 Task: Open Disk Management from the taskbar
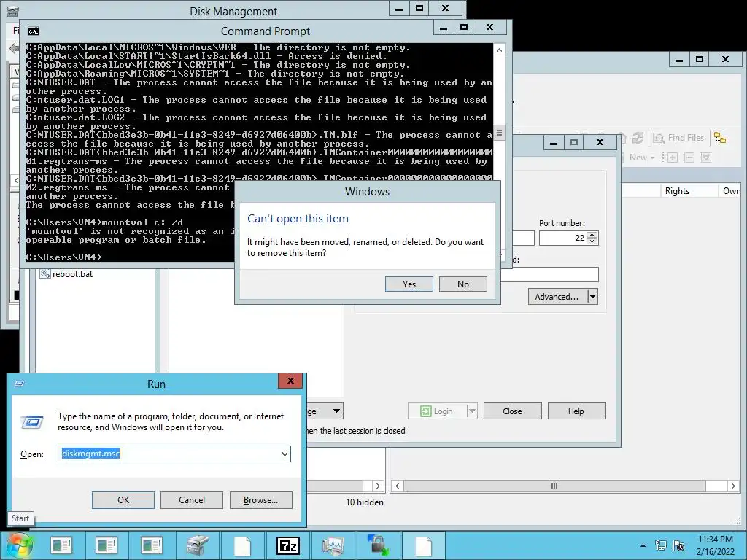pos(197,545)
